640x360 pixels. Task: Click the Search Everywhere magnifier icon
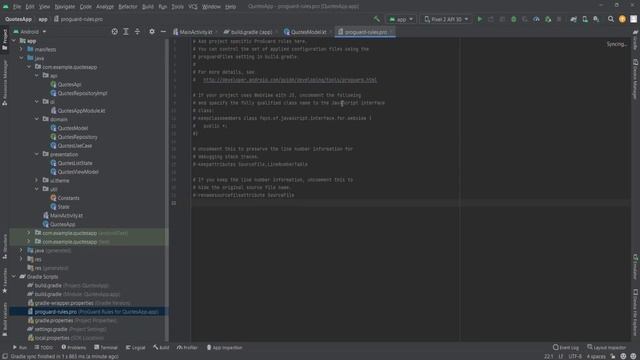(611, 19)
